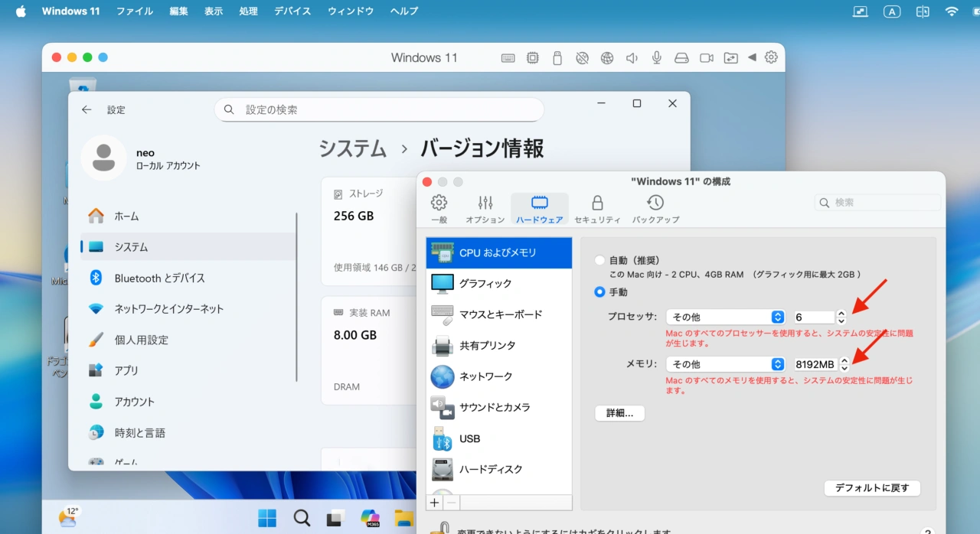Click the 検索 search field in configuration window

pos(877,202)
